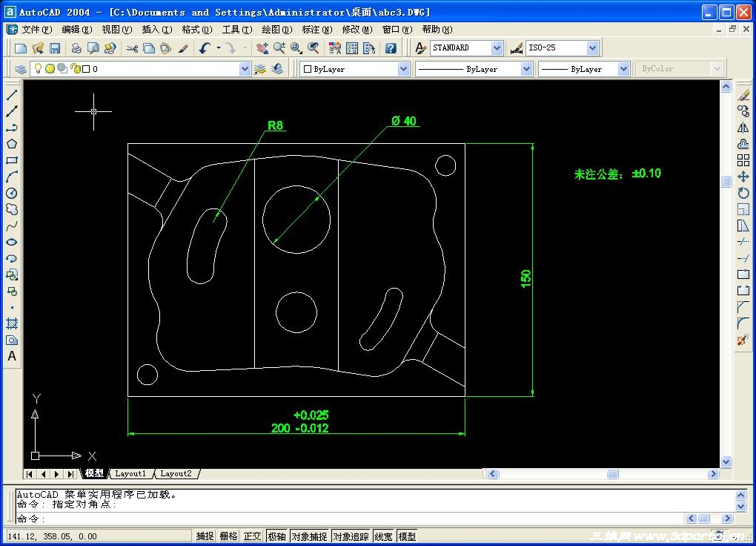This screenshot has width=756, height=546.
Task: Expand the layer 0 dropdown list
Action: pos(245,69)
